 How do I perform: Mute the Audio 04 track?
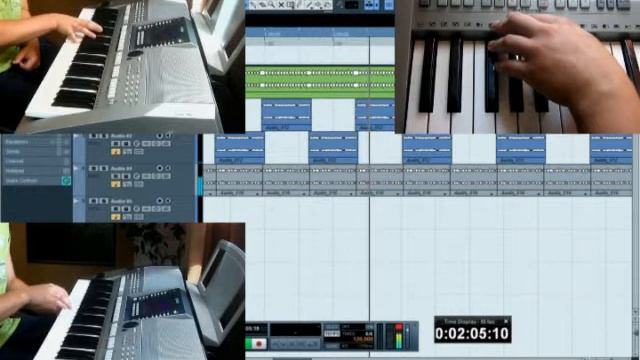point(93,168)
